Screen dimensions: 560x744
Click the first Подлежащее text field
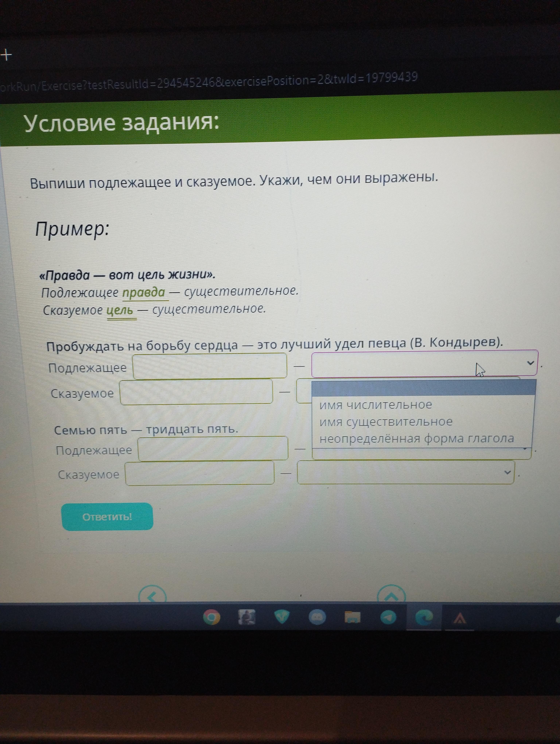tap(210, 366)
